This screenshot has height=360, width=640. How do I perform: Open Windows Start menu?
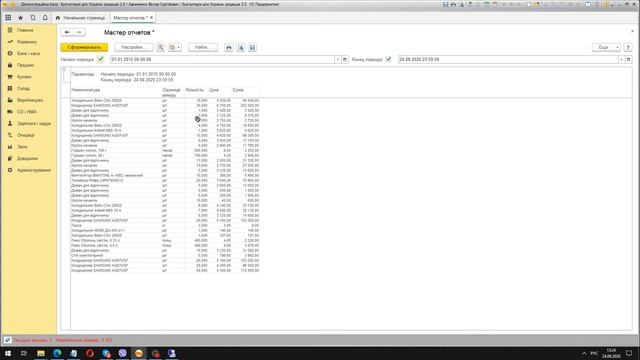[x=8, y=353]
